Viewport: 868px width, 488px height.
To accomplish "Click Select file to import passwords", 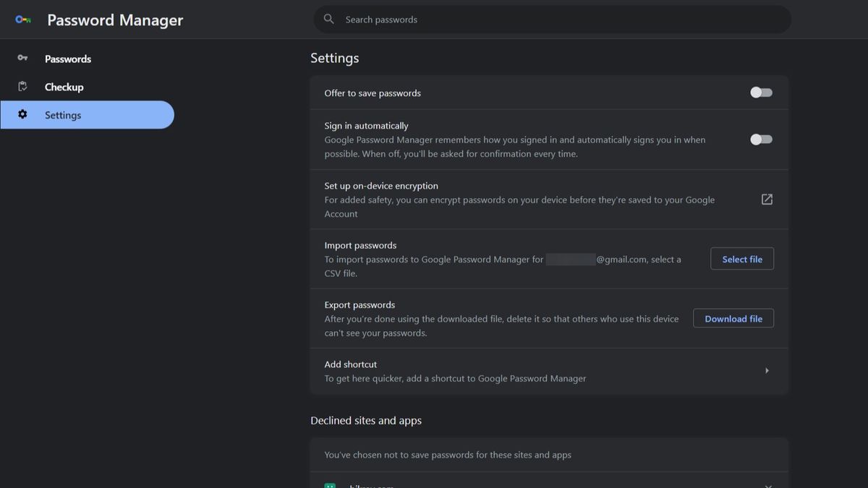I will [x=742, y=258].
